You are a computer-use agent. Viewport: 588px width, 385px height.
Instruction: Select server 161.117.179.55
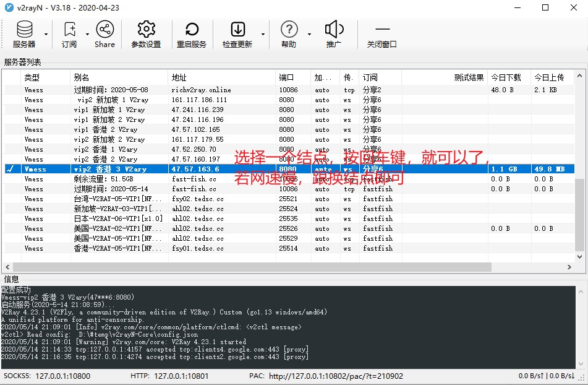click(288, 139)
